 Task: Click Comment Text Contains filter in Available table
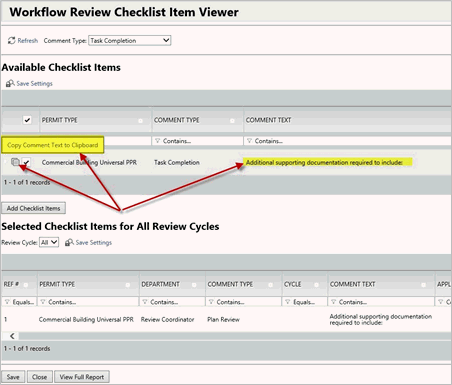pos(348,141)
